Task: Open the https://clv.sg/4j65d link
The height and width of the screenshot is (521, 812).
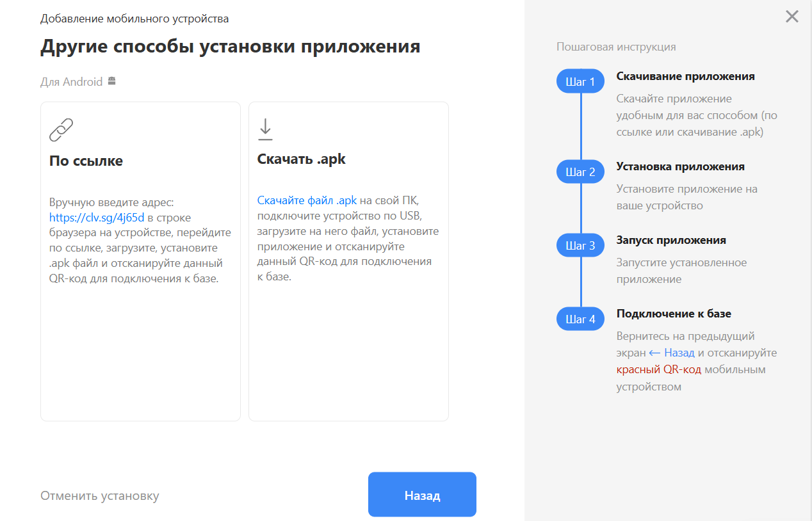Action: [97, 217]
